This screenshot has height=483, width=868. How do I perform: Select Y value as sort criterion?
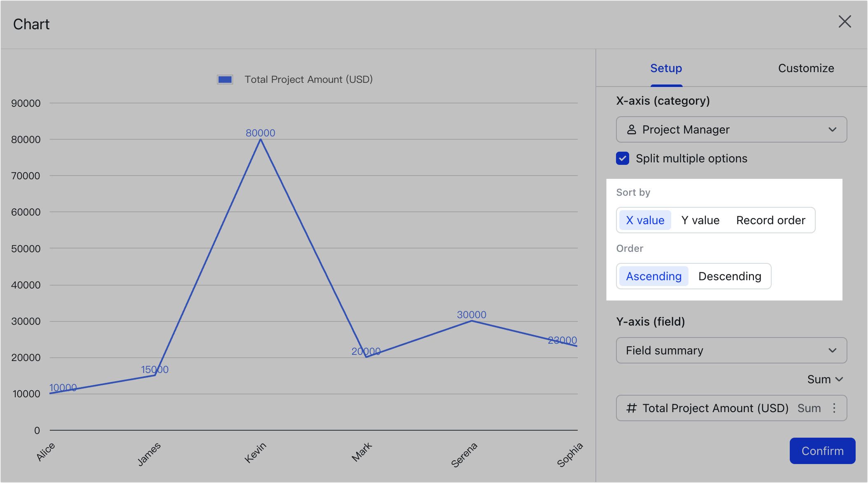tap(700, 220)
